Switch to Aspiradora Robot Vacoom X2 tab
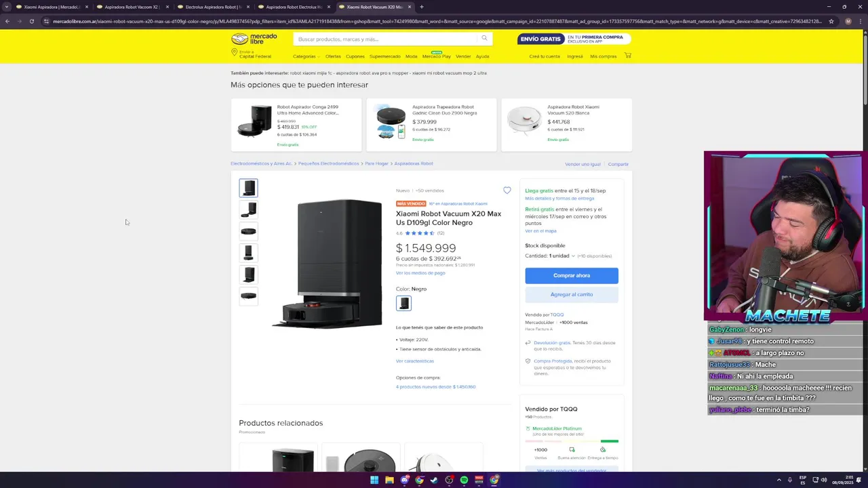Screen dimensions: 868x488 [132, 7]
